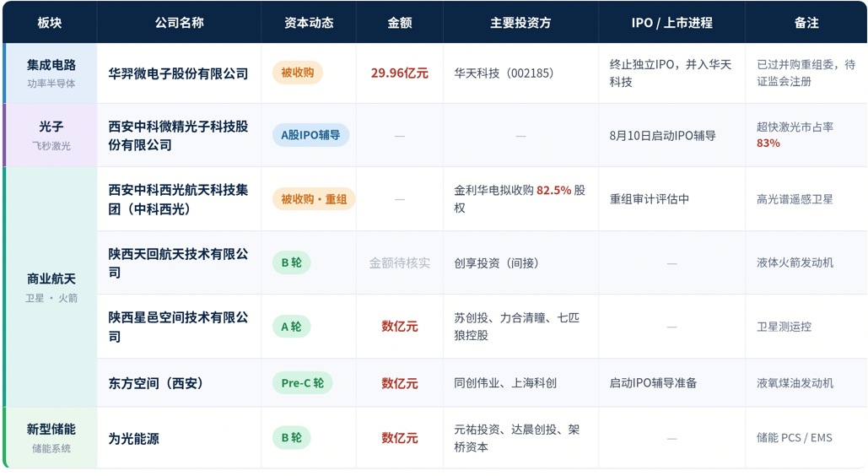The image size is (868, 476).
Task: Select the 集成电路 sector cell
Action: [51, 73]
